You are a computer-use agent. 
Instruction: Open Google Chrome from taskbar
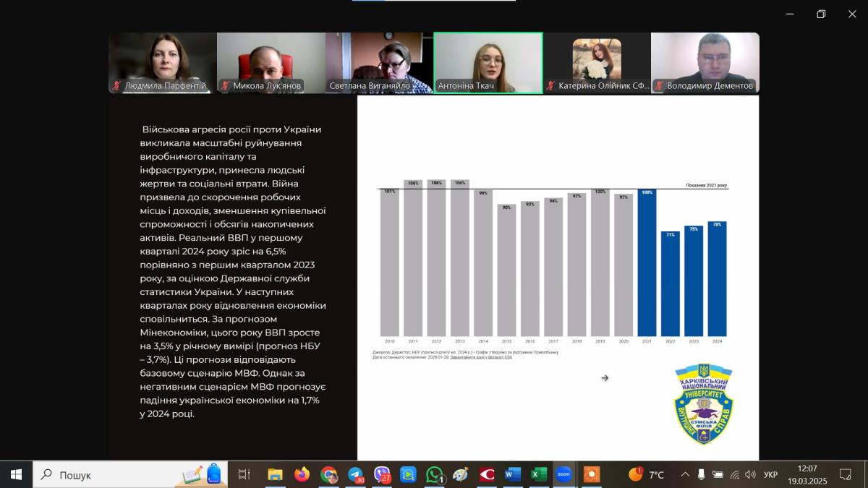click(x=328, y=474)
